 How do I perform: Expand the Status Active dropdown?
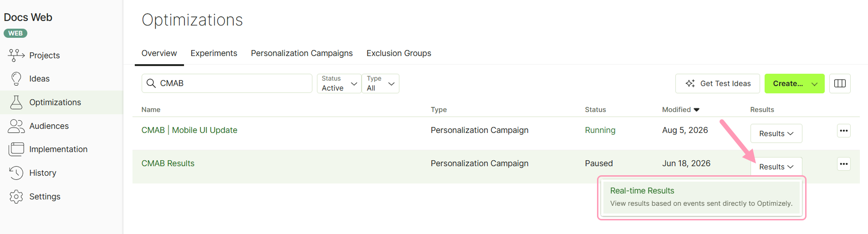point(339,83)
